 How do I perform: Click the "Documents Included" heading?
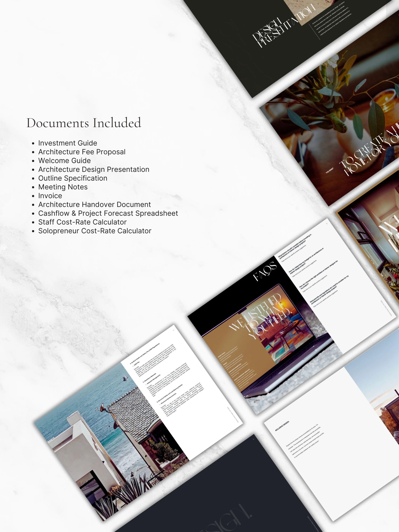tap(84, 123)
